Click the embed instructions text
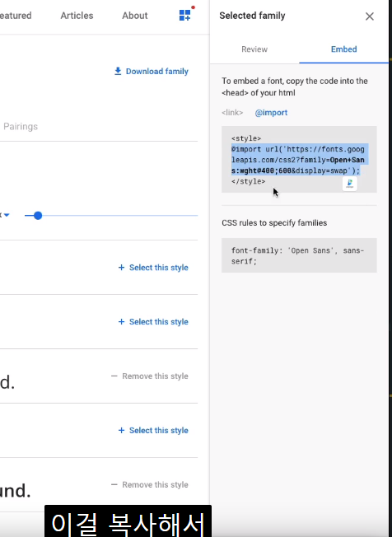392x537 pixels. pos(295,86)
